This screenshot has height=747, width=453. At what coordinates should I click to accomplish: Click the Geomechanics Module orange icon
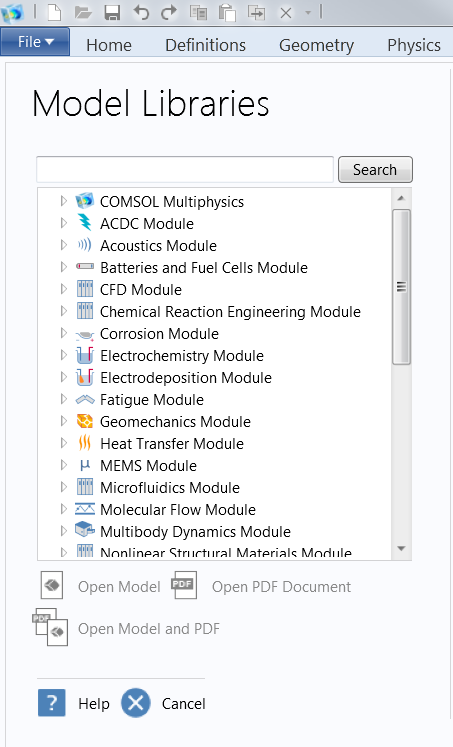(x=85, y=421)
